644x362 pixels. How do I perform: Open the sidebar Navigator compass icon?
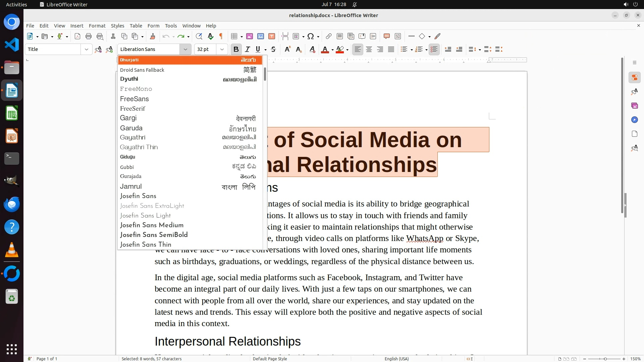coord(634,120)
